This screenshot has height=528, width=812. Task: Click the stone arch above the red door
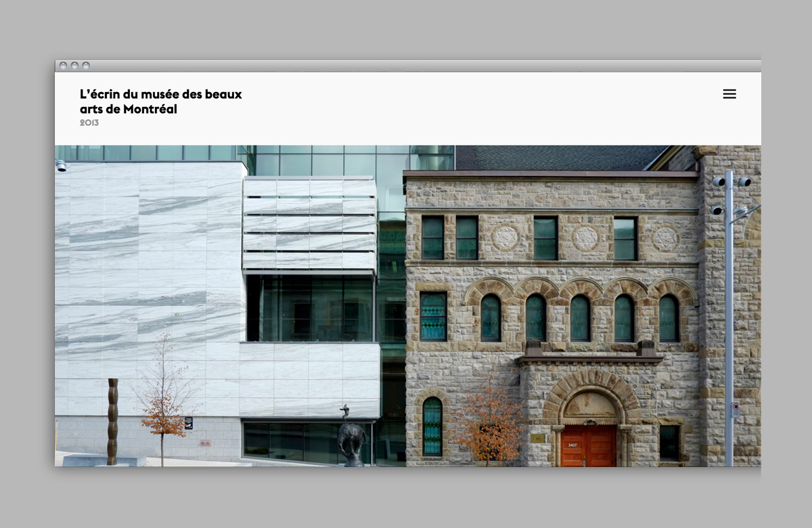point(591,386)
